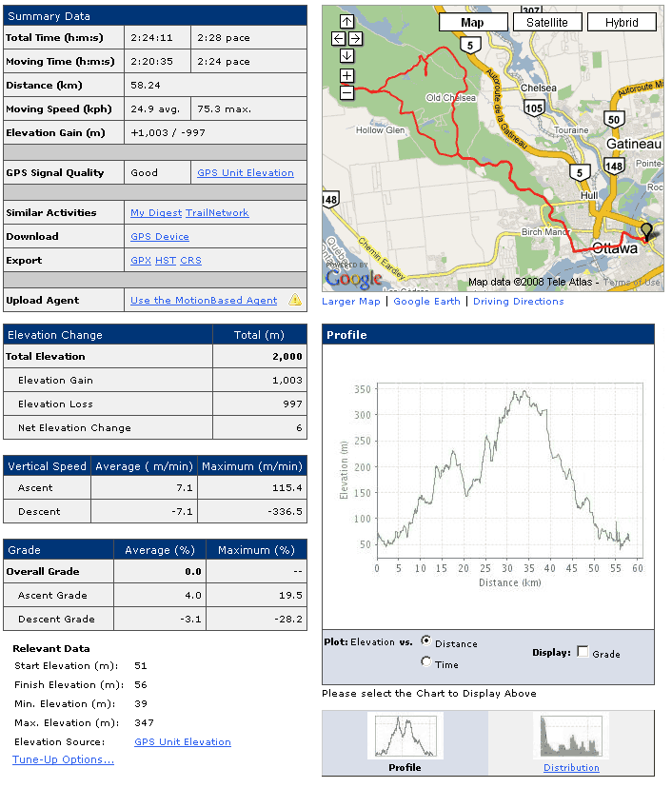This screenshot has height=788, width=672.
Task: Open the Larger Map link
Action: click(351, 302)
